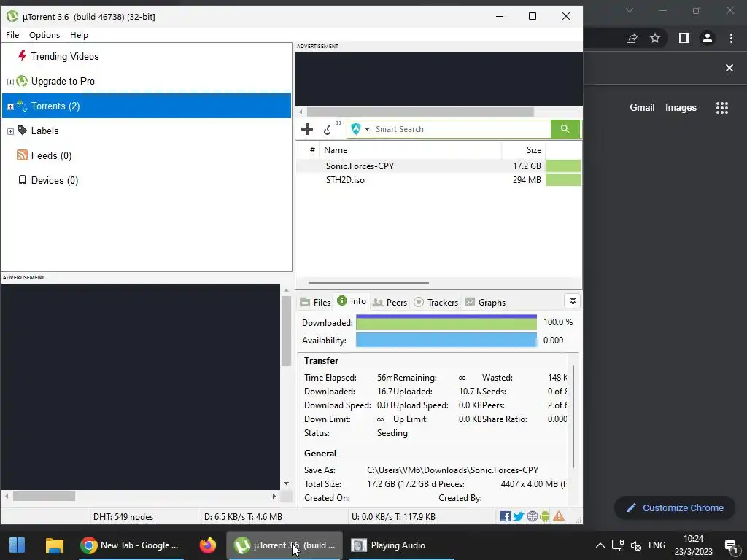Click the top advertisement horizontal scrollbar
Viewport: 747px width, 560px height.
point(420,112)
